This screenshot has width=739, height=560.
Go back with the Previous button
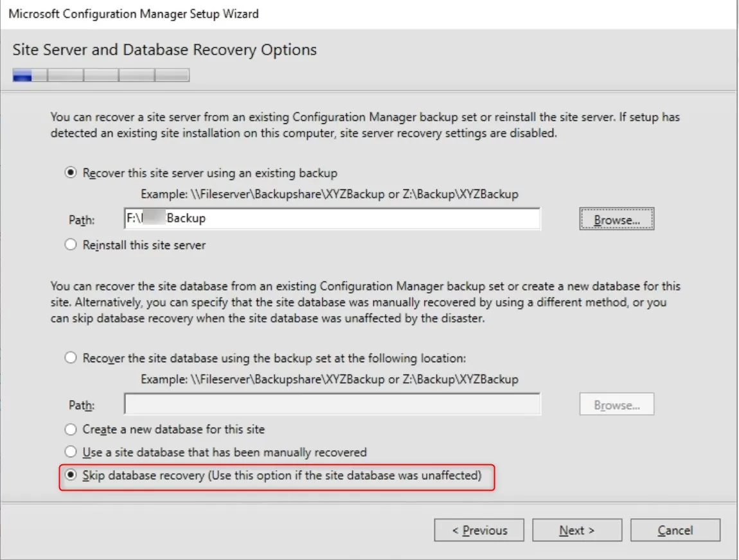(479, 530)
